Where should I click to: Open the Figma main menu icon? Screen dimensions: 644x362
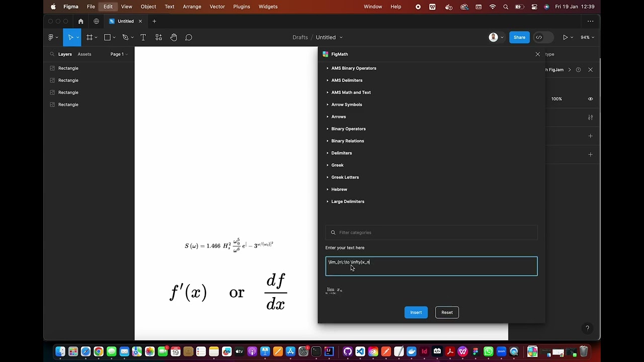point(50,37)
